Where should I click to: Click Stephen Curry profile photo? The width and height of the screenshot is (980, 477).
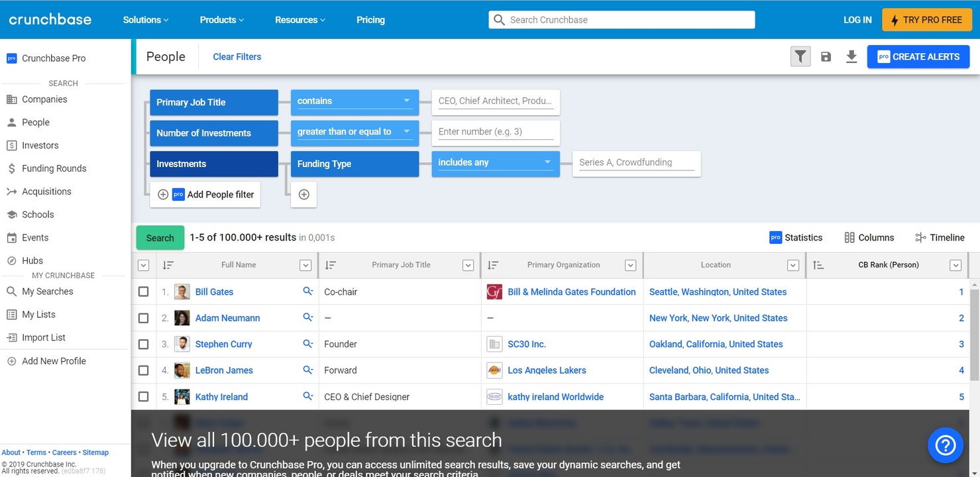[182, 344]
